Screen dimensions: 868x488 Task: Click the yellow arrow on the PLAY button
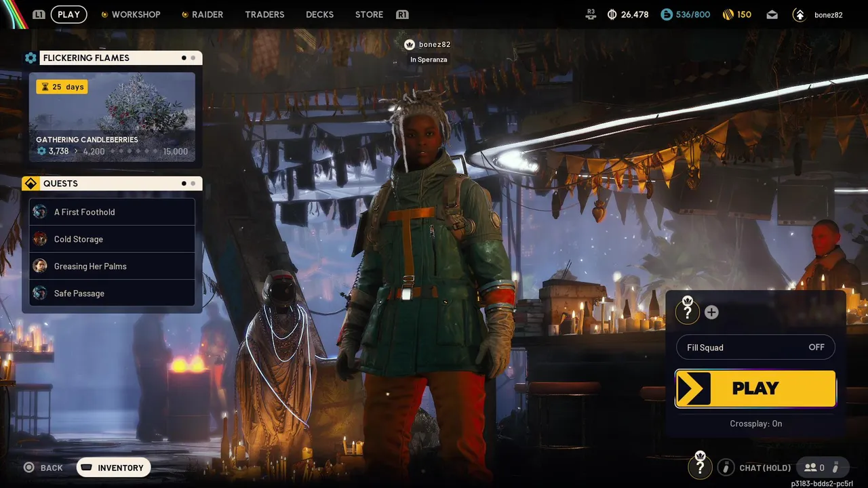pyautogui.click(x=694, y=388)
